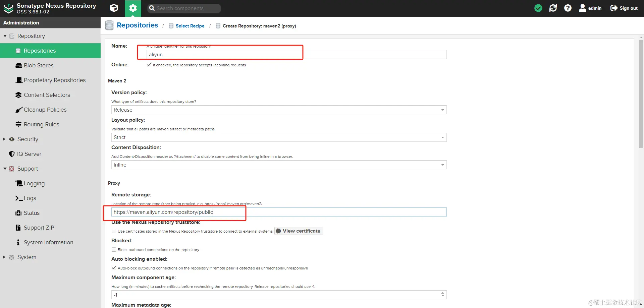This screenshot has width=644, height=308.
Task: Click the Remote storage URL field
Action: [x=279, y=212]
